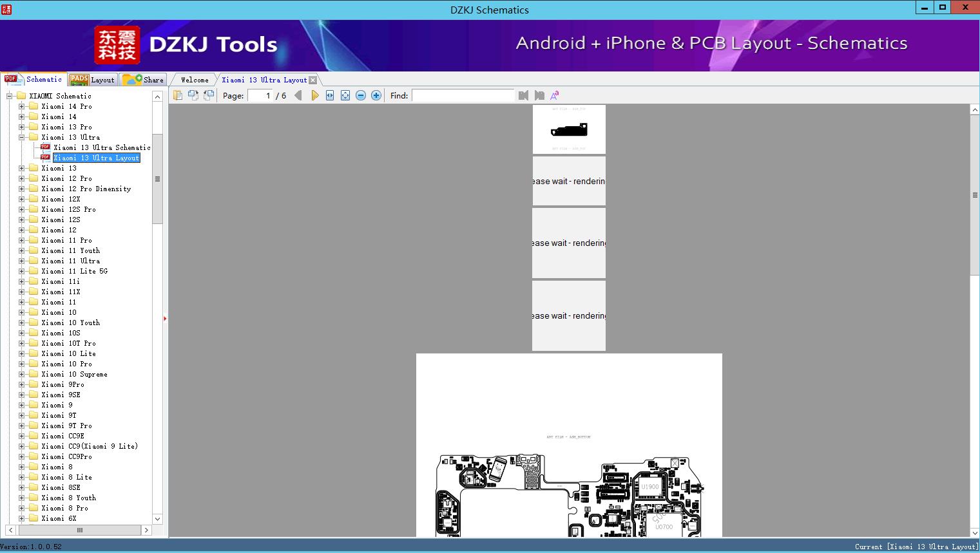
Task: Select the Xiaomi 8 Youth folder
Action: click(69, 498)
